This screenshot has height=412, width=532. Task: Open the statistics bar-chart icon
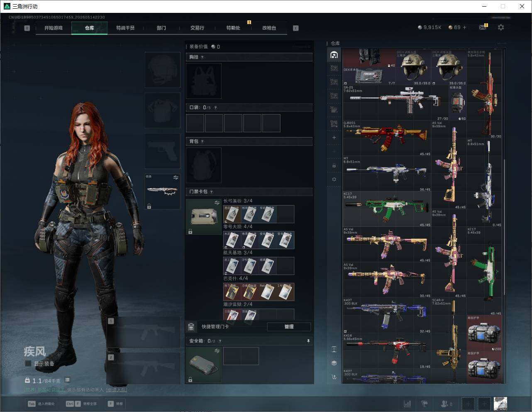point(408,404)
